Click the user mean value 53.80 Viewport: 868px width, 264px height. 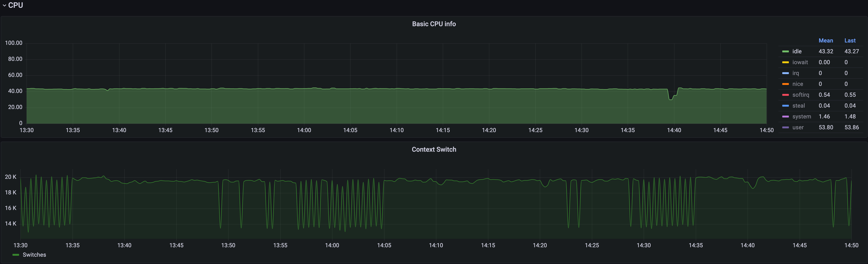(826, 127)
